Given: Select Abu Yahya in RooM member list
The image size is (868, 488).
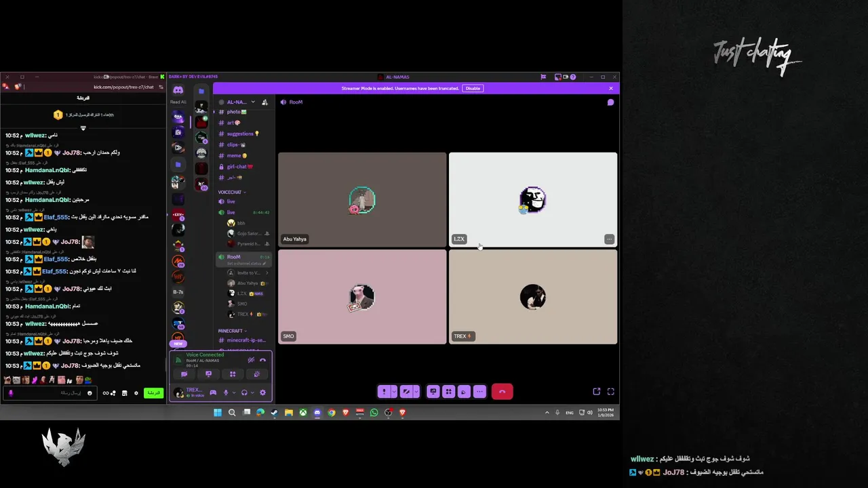Looking at the screenshot, I should pyautogui.click(x=248, y=283).
